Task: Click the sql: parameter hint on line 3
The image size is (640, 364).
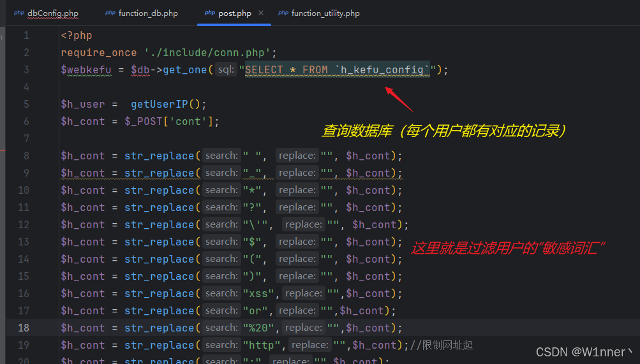Action: pos(226,69)
